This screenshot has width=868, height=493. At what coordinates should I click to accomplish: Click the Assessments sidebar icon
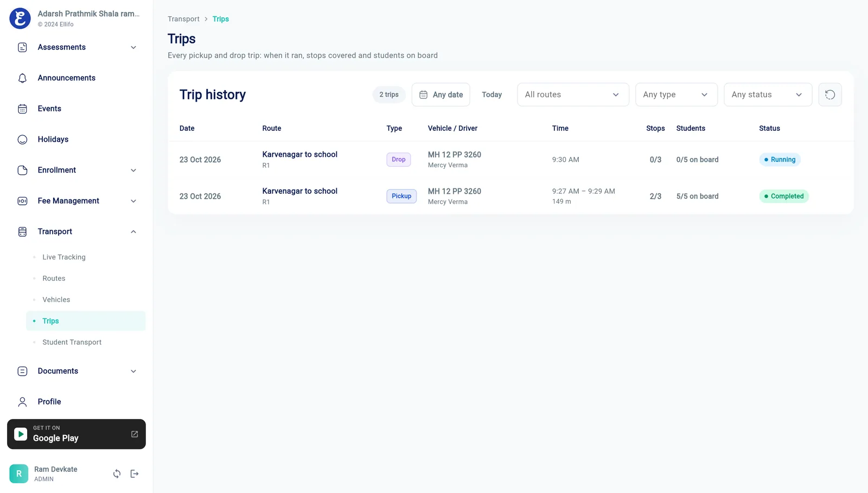[22, 47]
